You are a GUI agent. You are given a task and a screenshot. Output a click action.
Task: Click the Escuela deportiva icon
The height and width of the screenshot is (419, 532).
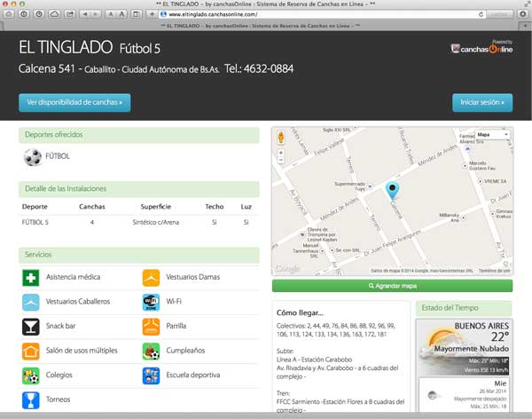pos(151,376)
